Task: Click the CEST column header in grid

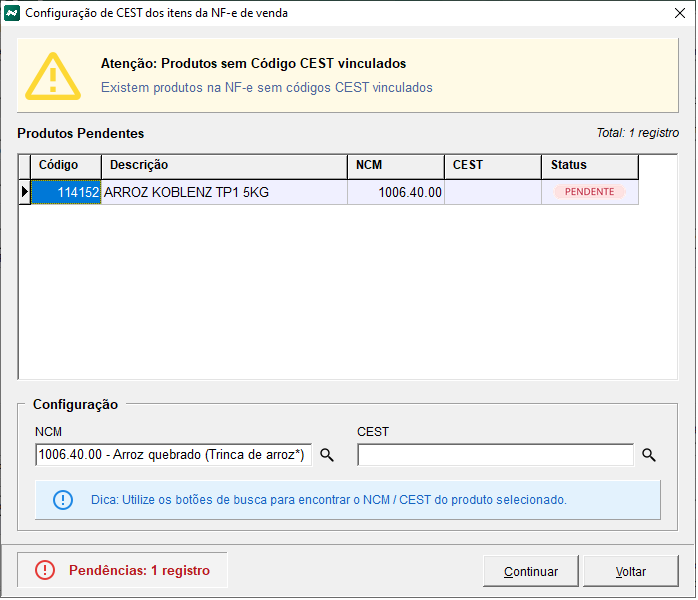Action: tap(493, 165)
